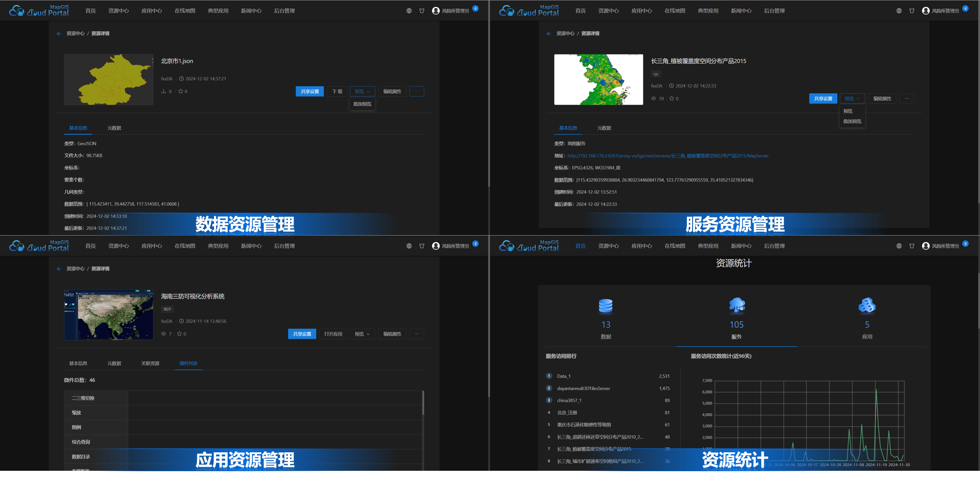Screen dimensions: 980x491
Task: Click the back arrow beside 资源中心 breadcrumb
Action: click(x=59, y=33)
